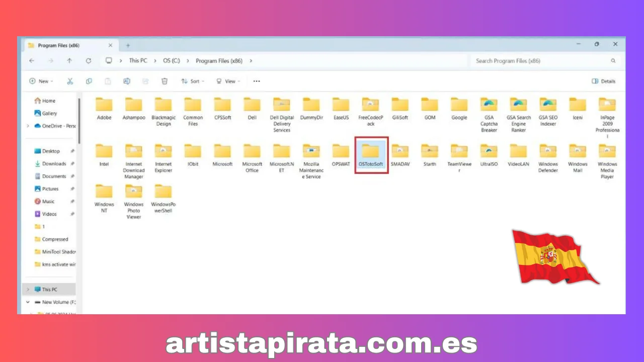644x362 pixels.
Task: Open the Adobe folder
Action: point(104,109)
